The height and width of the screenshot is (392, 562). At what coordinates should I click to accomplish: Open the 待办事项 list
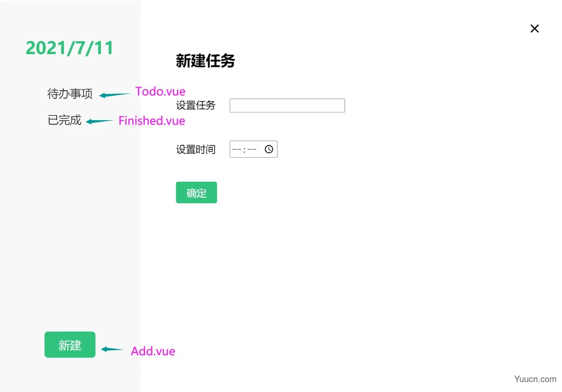pos(70,93)
